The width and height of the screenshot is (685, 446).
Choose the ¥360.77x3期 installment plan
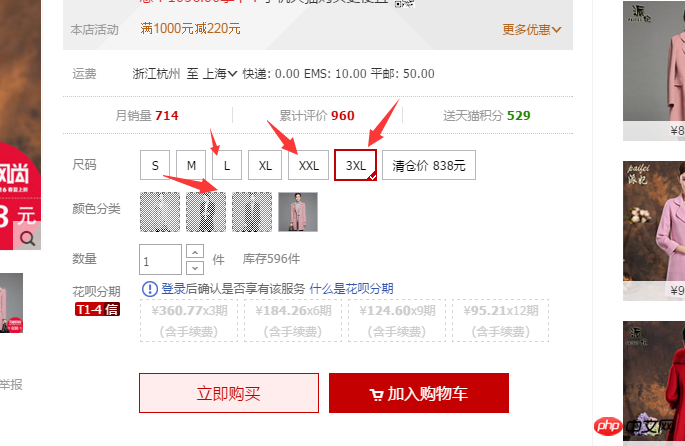click(189, 320)
